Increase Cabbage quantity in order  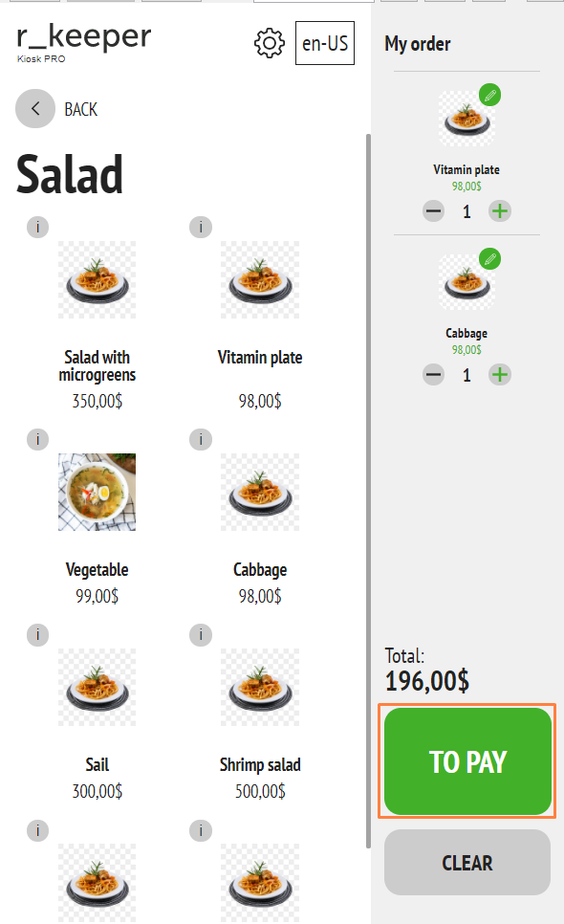[x=500, y=374]
